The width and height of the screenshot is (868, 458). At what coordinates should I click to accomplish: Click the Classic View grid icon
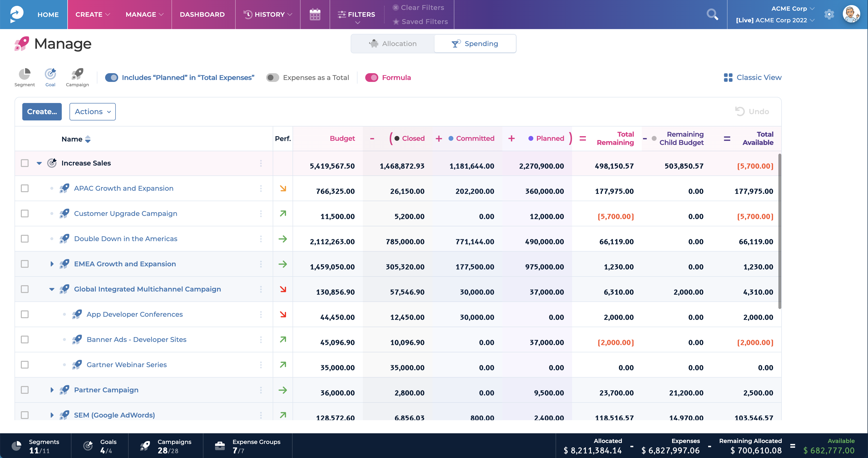click(728, 78)
